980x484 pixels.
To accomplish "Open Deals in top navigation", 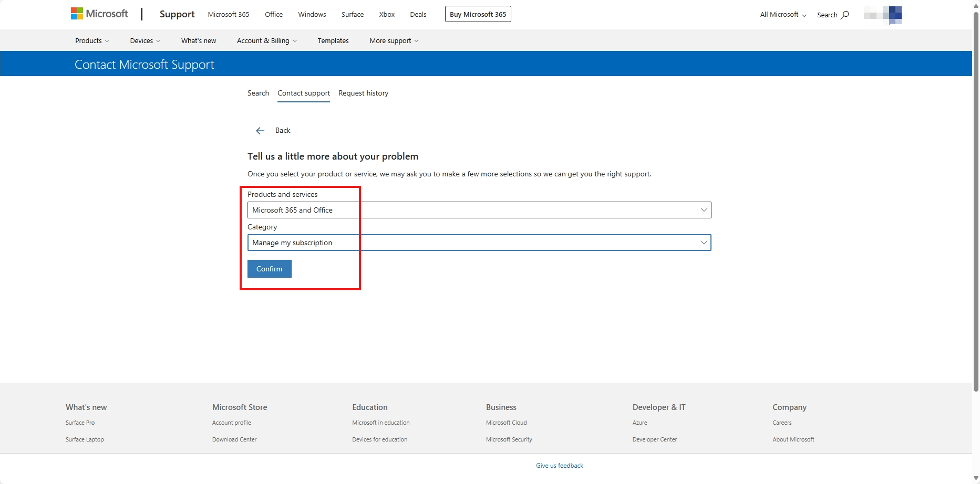I will click(x=418, y=14).
